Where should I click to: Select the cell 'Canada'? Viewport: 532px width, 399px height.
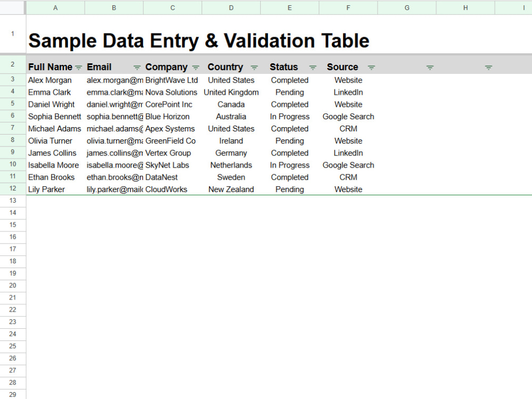pyautogui.click(x=231, y=104)
